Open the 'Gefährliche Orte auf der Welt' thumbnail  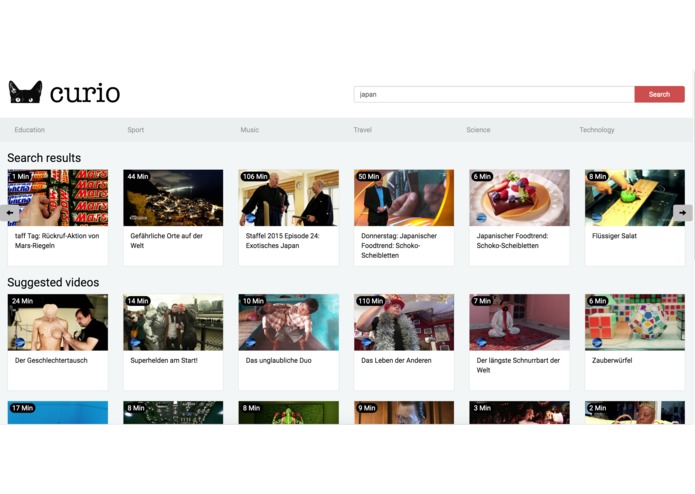click(173, 198)
